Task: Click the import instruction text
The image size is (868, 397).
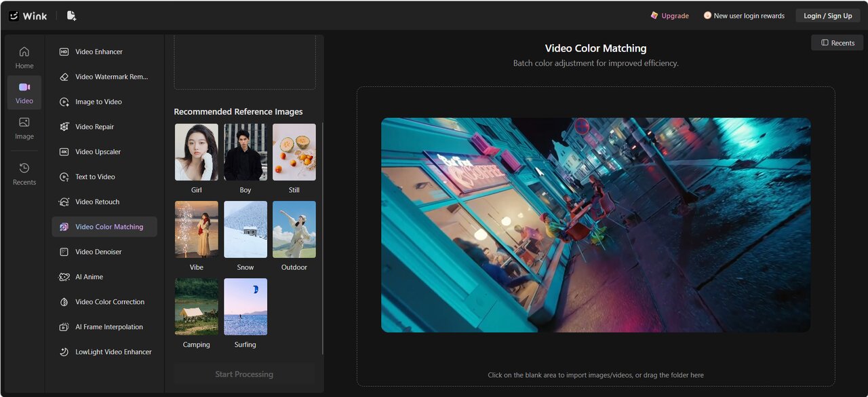Action: [x=595, y=375]
